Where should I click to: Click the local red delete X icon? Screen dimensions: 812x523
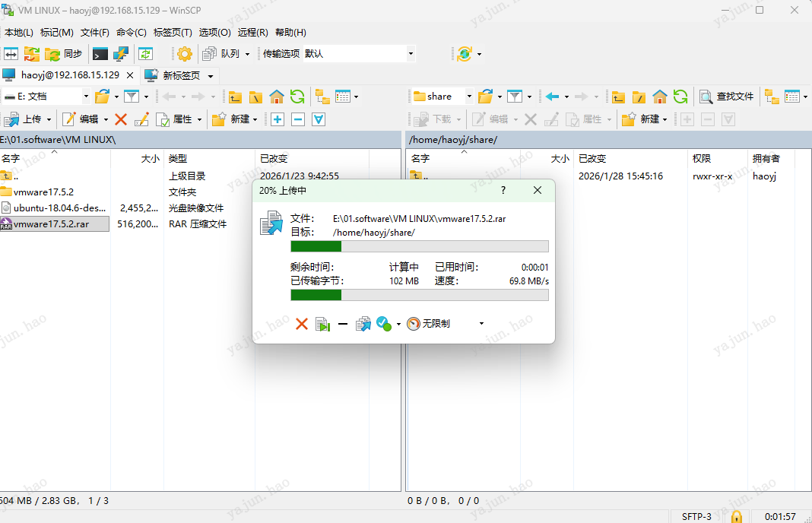click(121, 119)
